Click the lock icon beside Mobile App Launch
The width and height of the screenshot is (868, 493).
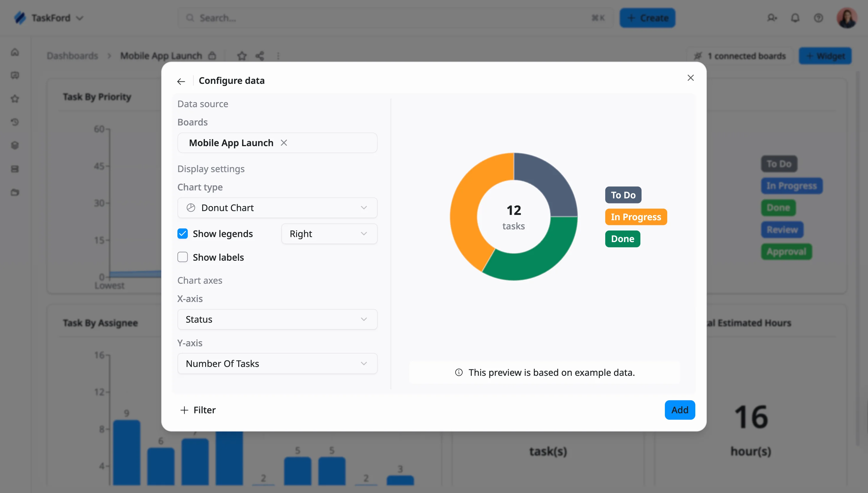click(x=212, y=55)
